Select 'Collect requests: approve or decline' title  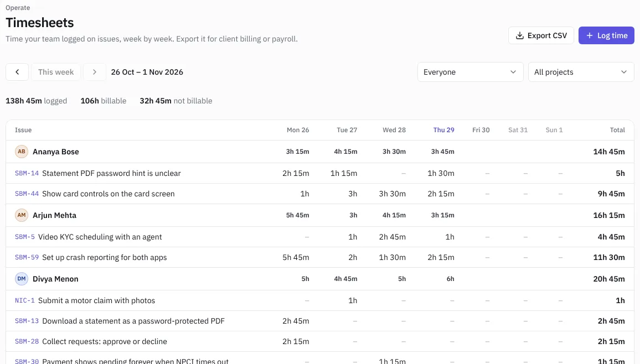[x=105, y=341]
